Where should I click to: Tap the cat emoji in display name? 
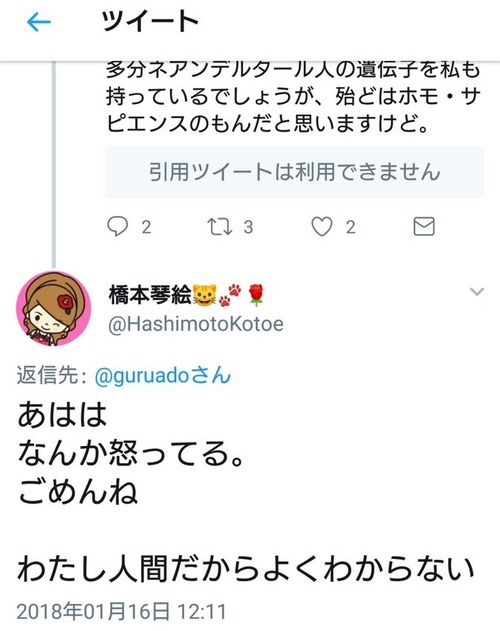[205, 295]
